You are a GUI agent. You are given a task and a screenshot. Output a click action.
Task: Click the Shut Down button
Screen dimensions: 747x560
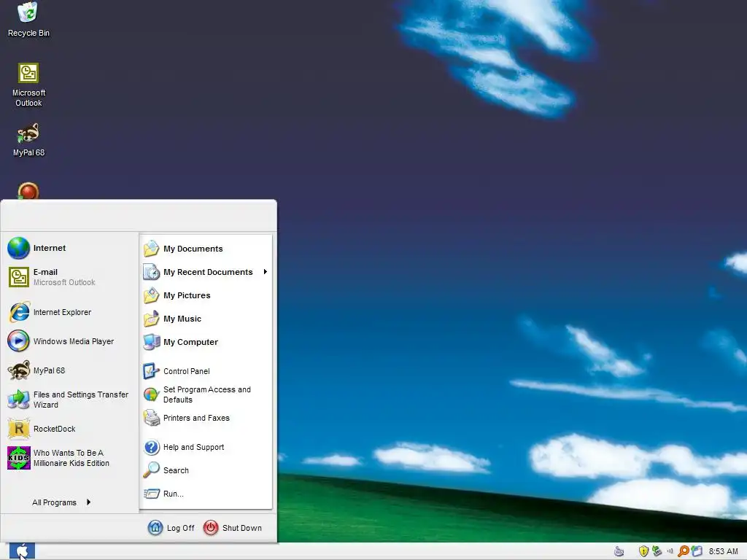[233, 528]
